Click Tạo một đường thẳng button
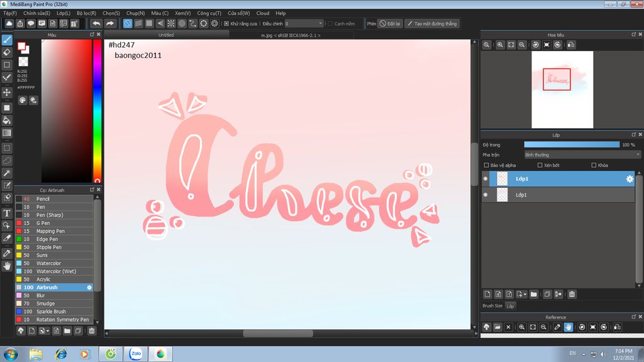Image resolution: width=644 pixels, height=362 pixels. pos(432,23)
